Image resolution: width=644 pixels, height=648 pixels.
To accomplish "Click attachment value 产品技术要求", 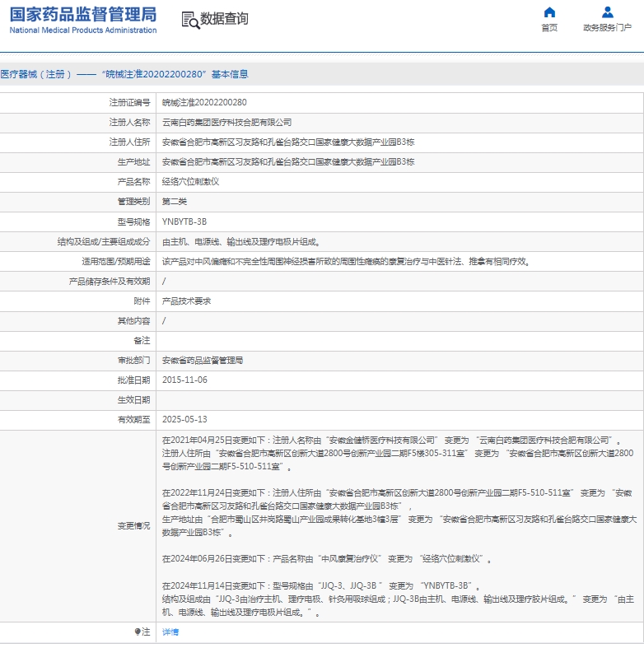I will tap(186, 301).
